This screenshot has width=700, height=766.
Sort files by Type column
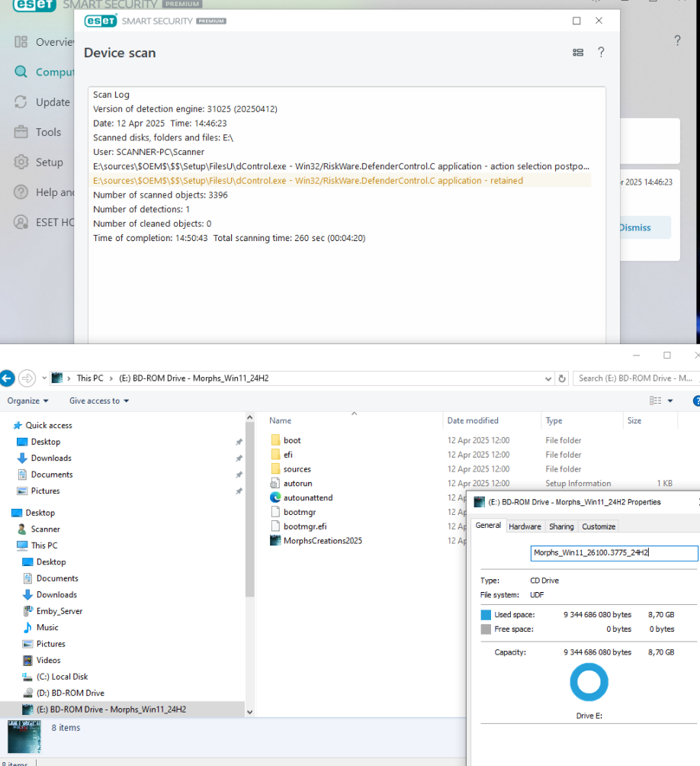pyautogui.click(x=554, y=420)
